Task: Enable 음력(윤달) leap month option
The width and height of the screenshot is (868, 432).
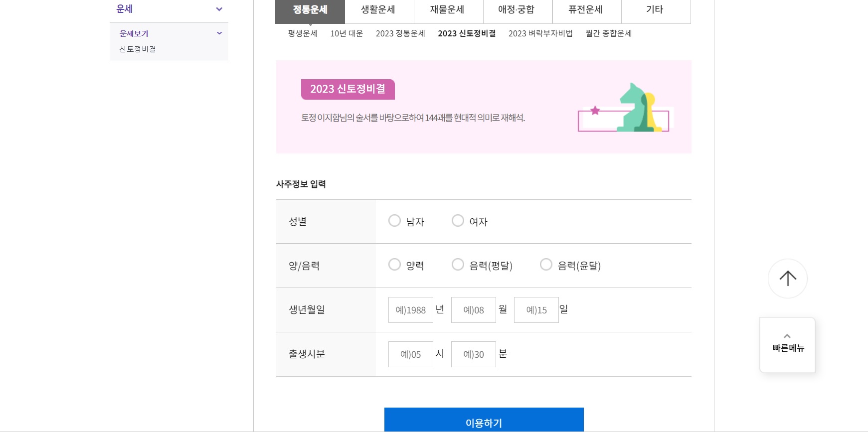Action: (x=545, y=265)
